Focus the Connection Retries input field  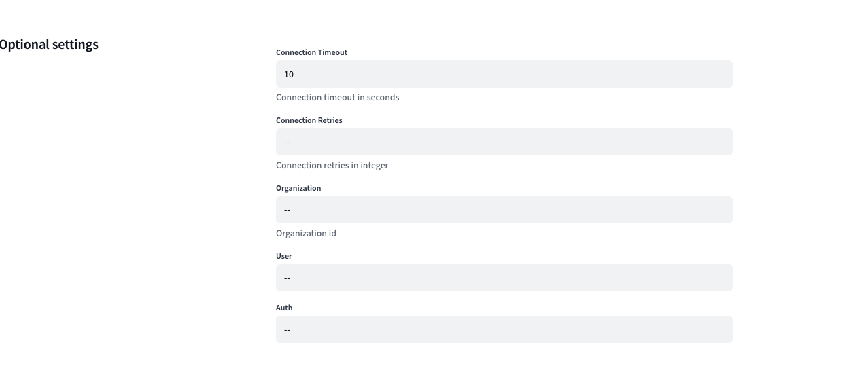coord(504,142)
